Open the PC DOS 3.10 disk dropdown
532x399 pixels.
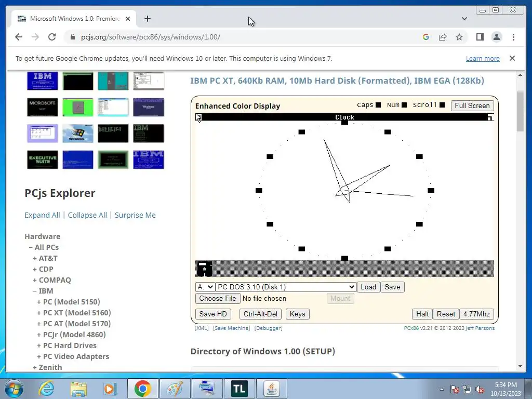(286, 287)
